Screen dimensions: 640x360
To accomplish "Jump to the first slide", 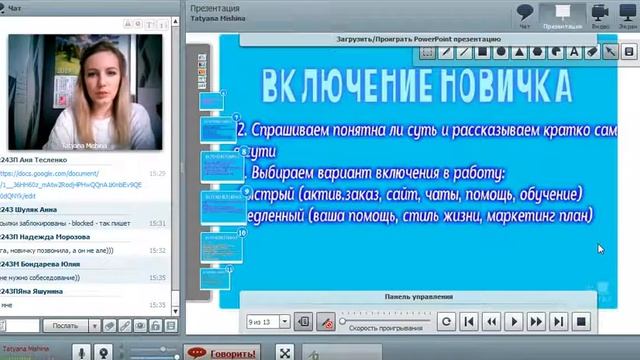I will pyautogui.click(x=469, y=322).
